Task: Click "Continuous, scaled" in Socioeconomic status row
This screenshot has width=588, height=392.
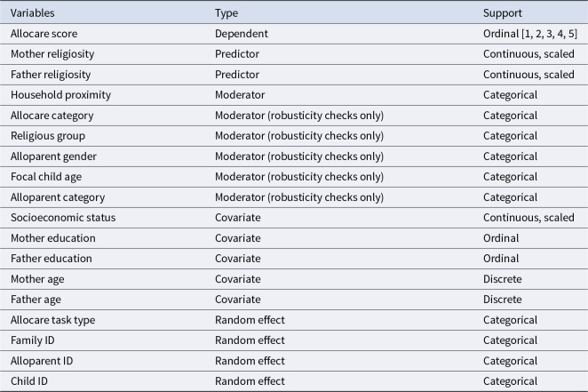Action: tap(528, 218)
